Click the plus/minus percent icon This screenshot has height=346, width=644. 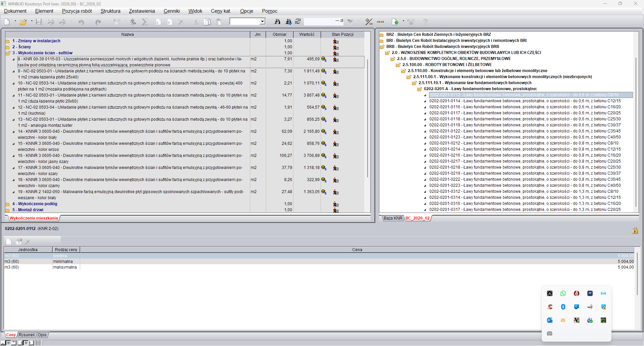coord(369,22)
